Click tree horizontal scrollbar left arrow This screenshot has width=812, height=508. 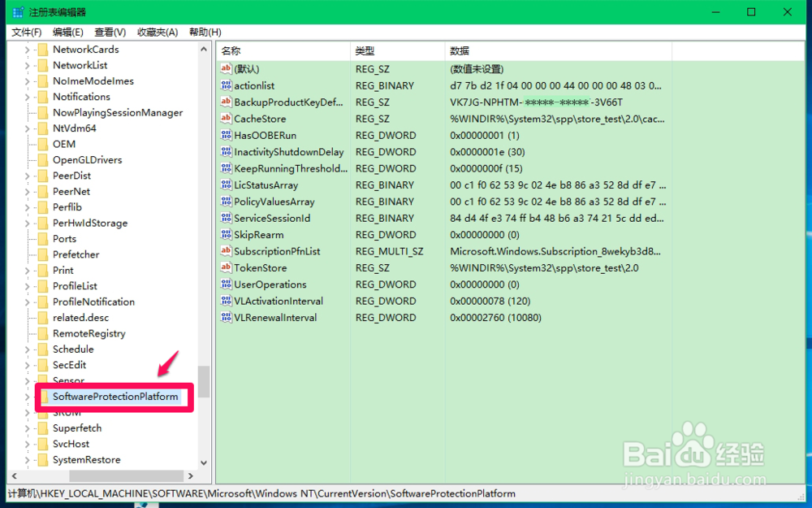click(x=14, y=475)
